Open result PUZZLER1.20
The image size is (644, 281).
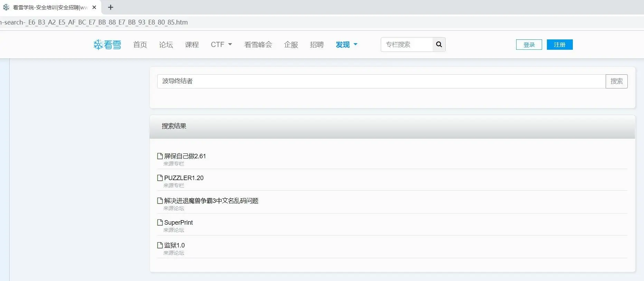[184, 178]
